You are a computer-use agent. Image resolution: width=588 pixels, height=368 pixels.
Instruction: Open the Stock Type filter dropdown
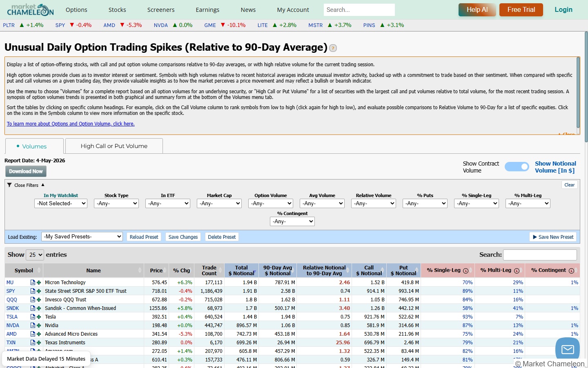116,203
